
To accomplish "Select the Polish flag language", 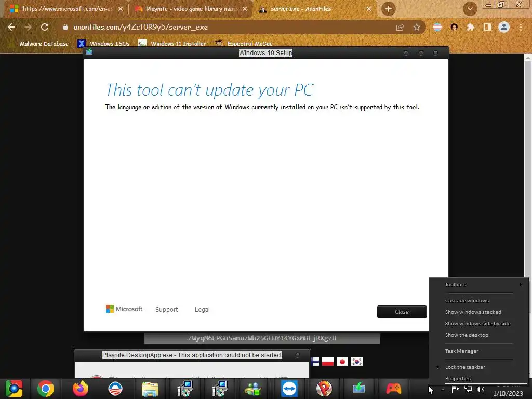I will coord(328,362).
